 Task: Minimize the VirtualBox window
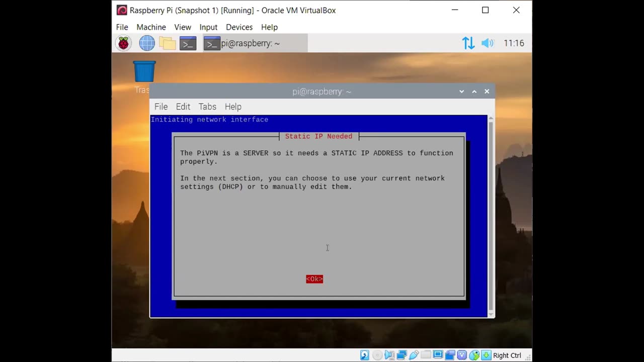(455, 10)
